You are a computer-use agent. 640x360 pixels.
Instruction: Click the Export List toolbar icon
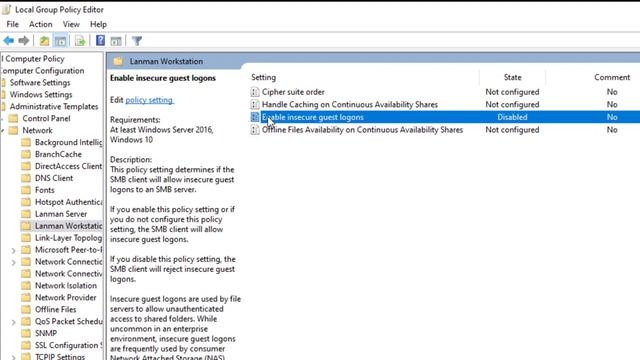click(80, 41)
